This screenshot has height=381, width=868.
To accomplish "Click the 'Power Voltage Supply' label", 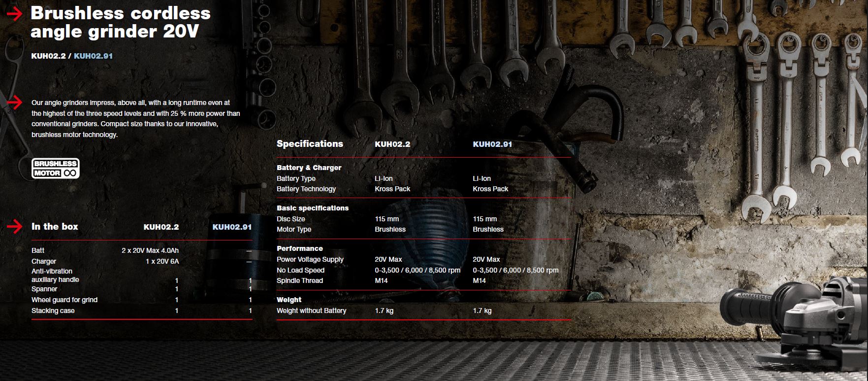I will pyautogui.click(x=310, y=259).
